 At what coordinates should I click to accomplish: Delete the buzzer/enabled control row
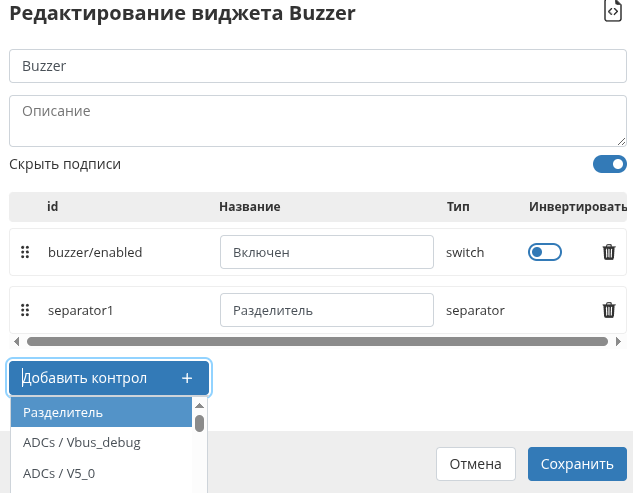(608, 252)
